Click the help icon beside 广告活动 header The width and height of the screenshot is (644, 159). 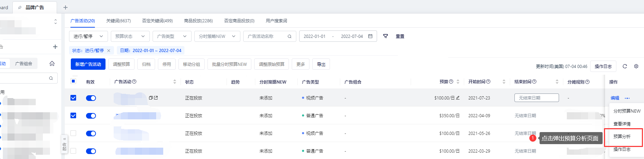[x=134, y=82]
